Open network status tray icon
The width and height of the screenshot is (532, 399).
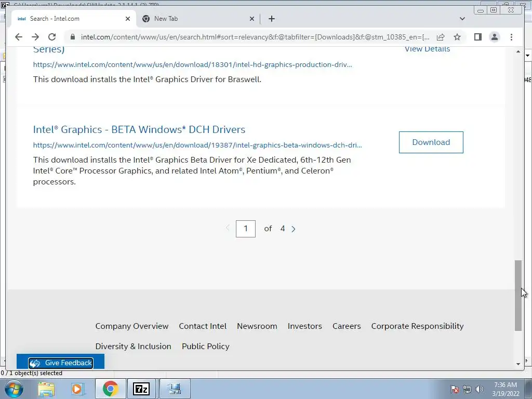pyautogui.click(x=467, y=389)
